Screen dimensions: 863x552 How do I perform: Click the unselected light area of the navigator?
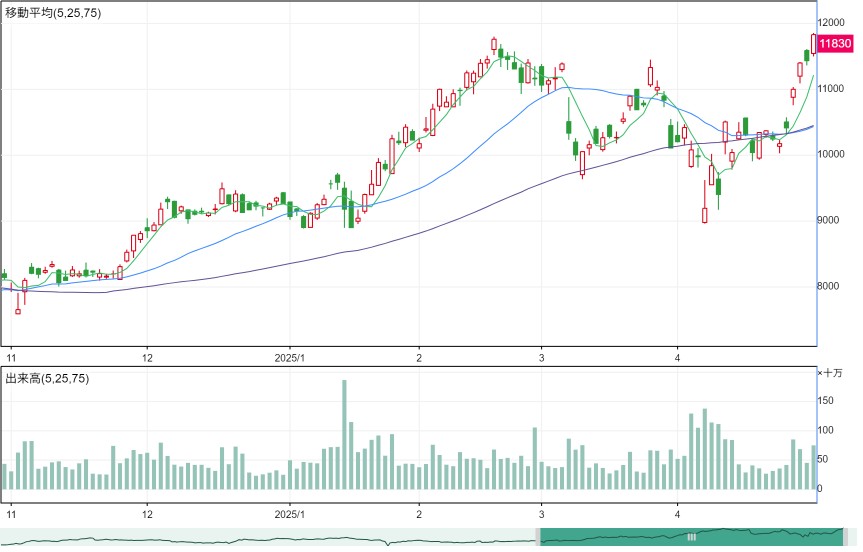click(268, 537)
